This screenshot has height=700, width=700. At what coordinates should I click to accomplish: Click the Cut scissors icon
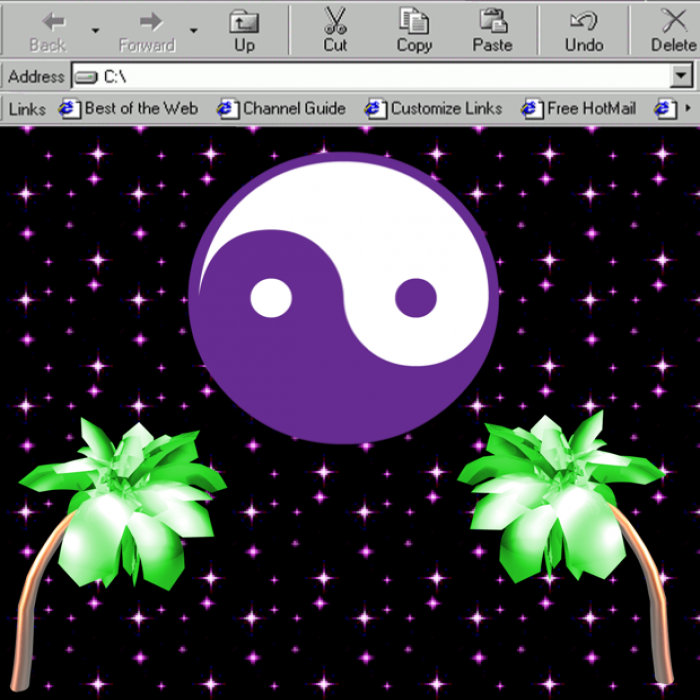335,28
